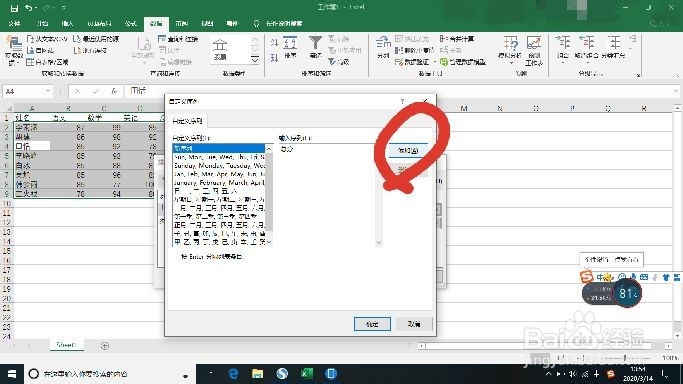Add a new sheet with plus button
683x384 pixels.
pos(105,346)
